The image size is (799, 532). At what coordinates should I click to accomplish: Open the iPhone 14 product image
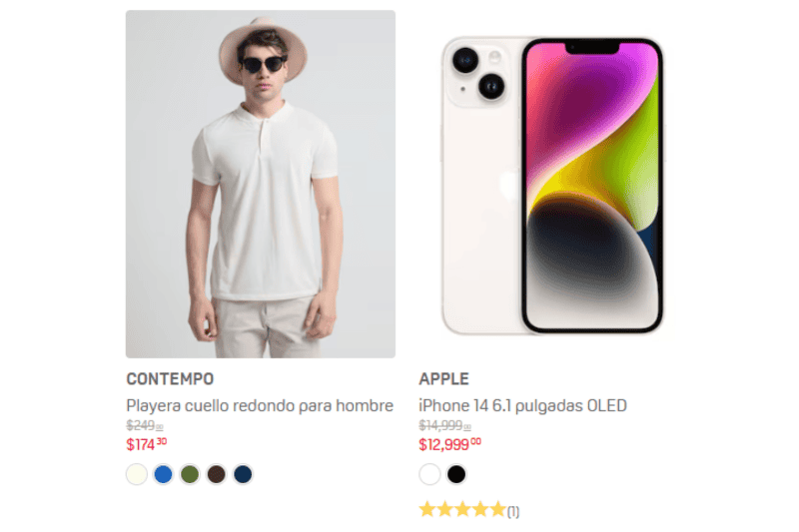pos(552,186)
